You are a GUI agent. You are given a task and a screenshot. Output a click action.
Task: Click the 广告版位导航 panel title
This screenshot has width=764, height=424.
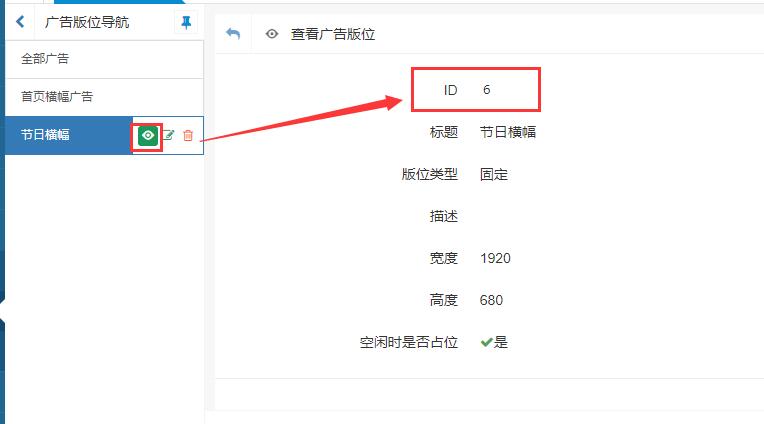(x=87, y=22)
